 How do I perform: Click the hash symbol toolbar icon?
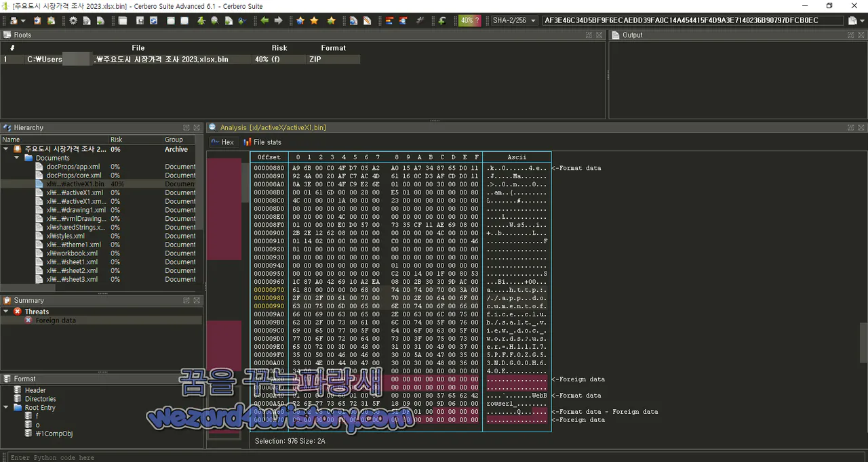click(420, 20)
